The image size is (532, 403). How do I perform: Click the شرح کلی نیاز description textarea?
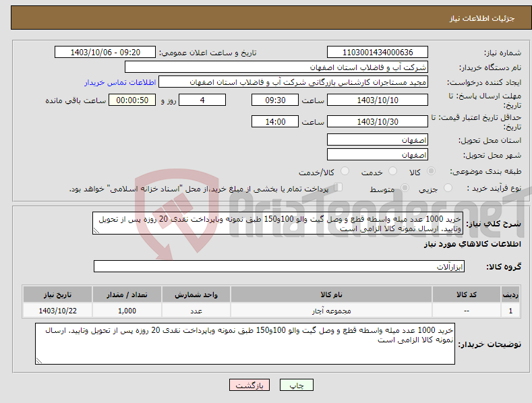278,223
